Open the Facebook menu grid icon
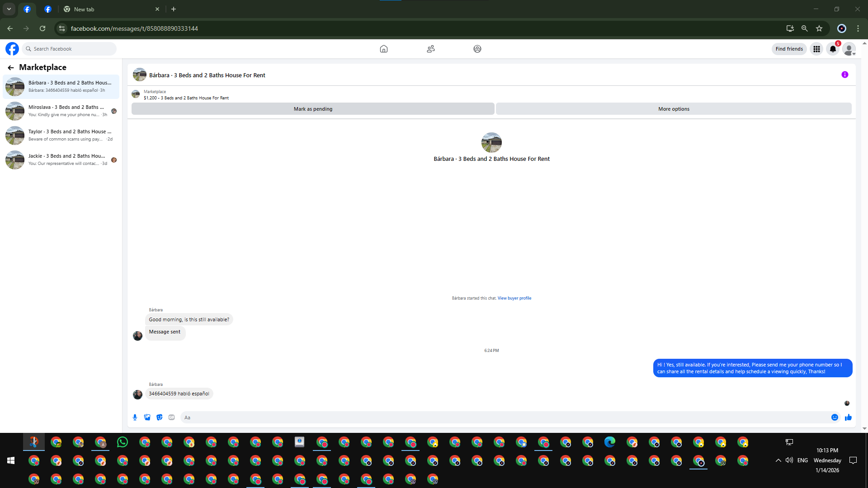Viewport: 868px width, 488px height. [x=816, y=49]
